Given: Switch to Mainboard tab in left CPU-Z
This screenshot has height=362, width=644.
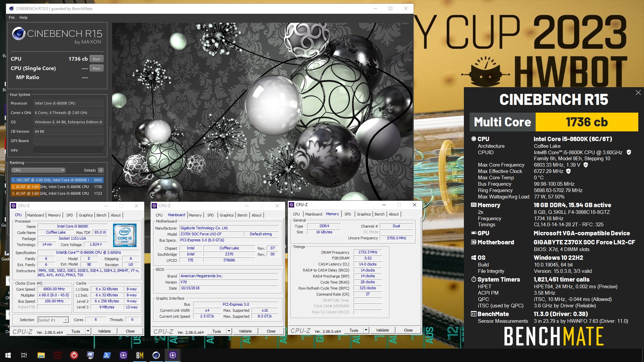Looking at the screenshot, I should click(36, 215).
